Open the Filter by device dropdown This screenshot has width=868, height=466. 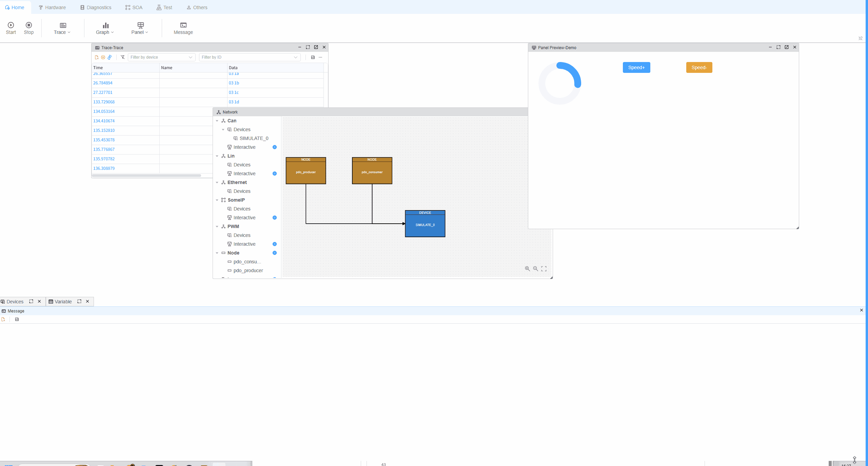(x=161, y=57)
